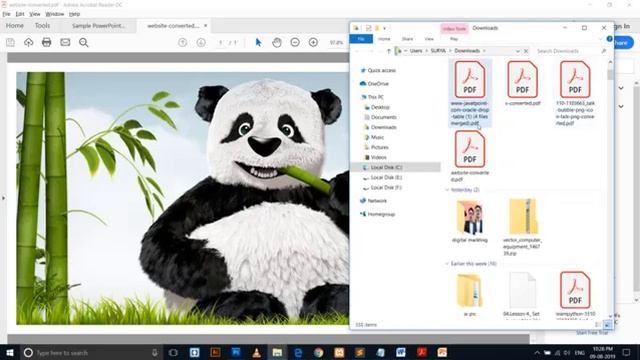Open Desktop in navigation pane
This screenshot has height=360, width=640.
[x=380, y=107]
